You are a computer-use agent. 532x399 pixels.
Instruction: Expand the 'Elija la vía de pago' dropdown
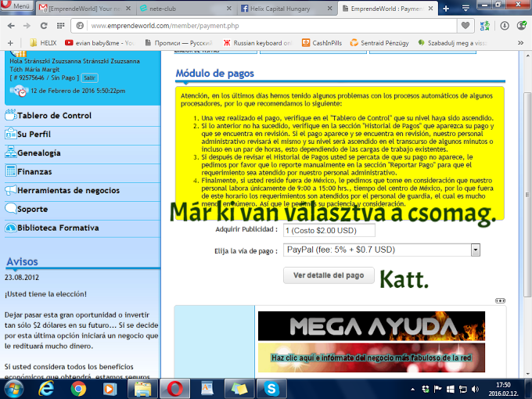click(x=475, y=250)
